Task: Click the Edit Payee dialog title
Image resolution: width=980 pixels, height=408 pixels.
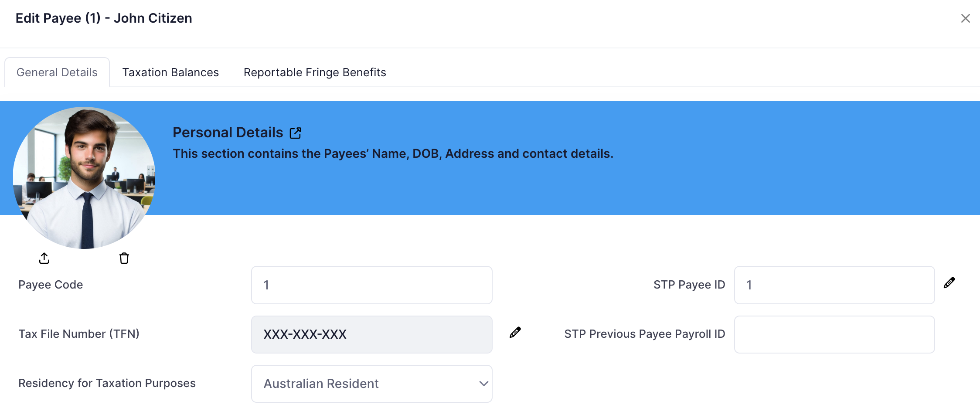Action: pos(104,18)
